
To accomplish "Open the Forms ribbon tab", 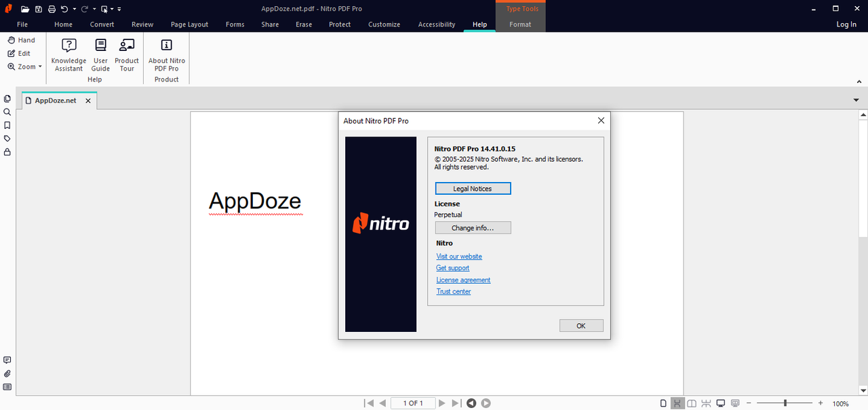I will (x=235, y=24).
